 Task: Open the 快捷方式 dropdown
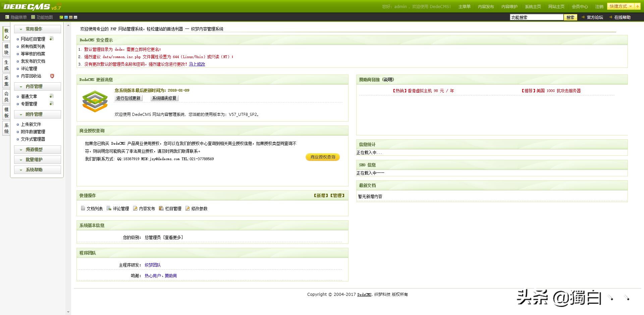click(621, 6)
